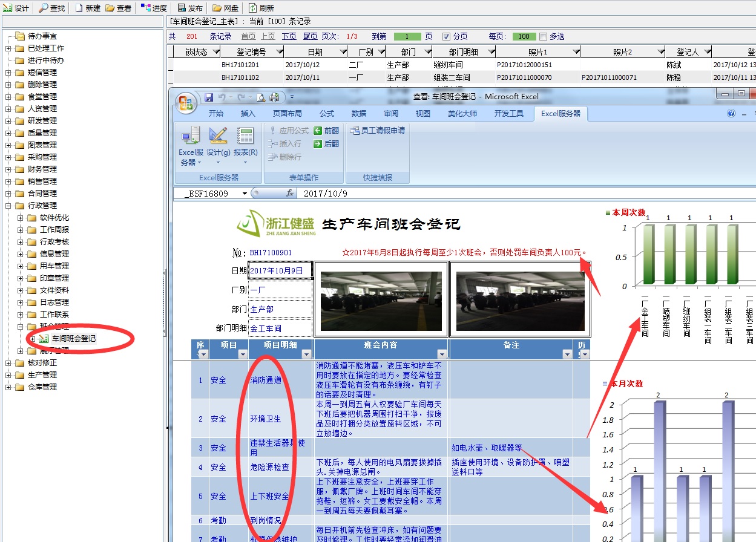Enable the 多选 checkbox
The height and width of the screenshot is (542, 756).
(x=543, y=36)
